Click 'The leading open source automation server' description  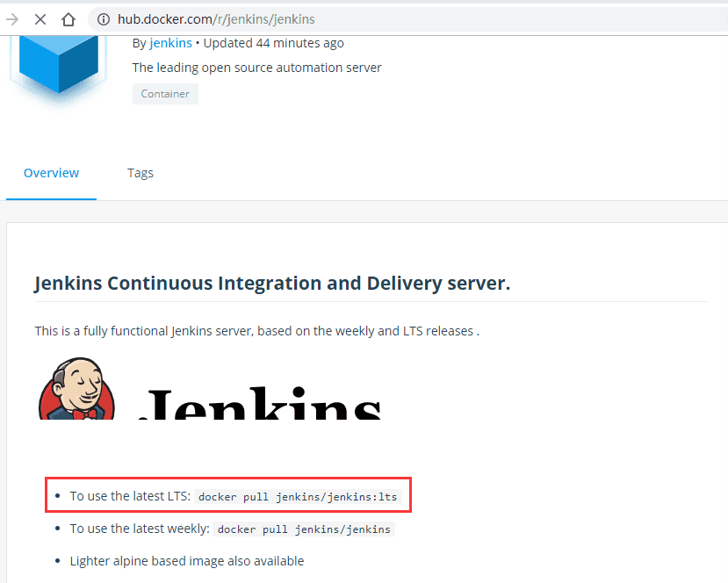click(256, 68)
